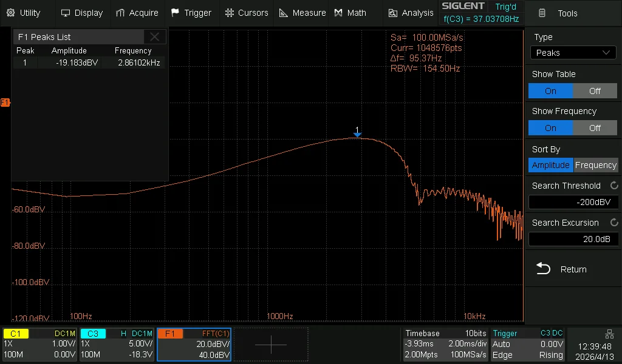Screen dimensions: 622x364
Task: Click the Analysis icon
Action: click(x=393, y=13)
